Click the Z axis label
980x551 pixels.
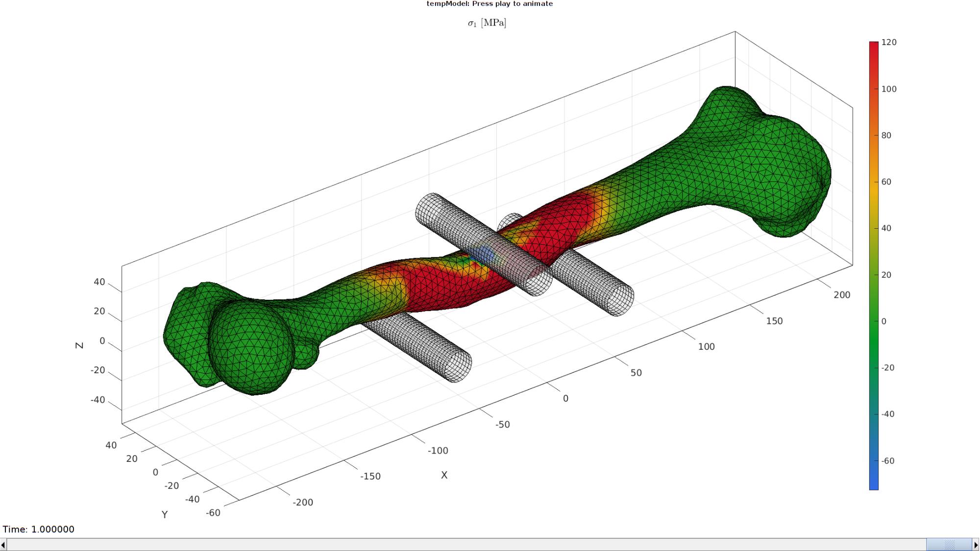pyautogui.click(x=79, y=345)
